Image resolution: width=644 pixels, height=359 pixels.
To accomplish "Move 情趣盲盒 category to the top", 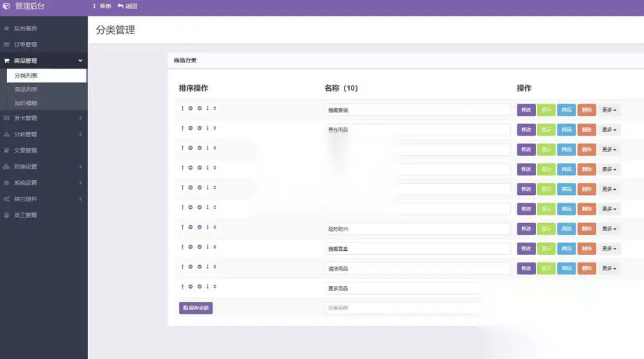I will [182, 247].
